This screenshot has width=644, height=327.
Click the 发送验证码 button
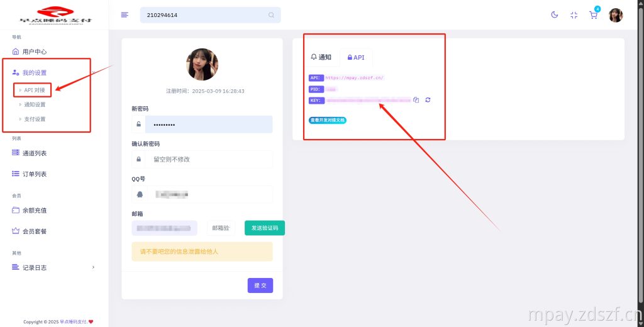point(264,228)
